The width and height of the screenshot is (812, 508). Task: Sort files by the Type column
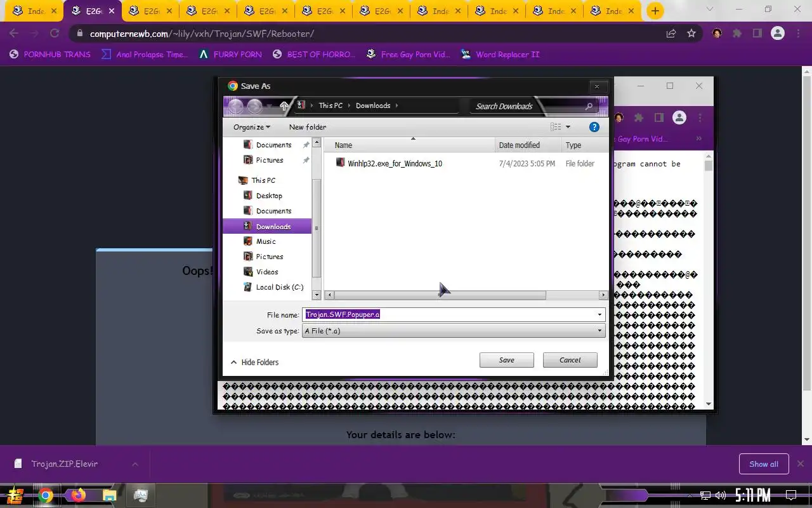[x=584, y=145]
